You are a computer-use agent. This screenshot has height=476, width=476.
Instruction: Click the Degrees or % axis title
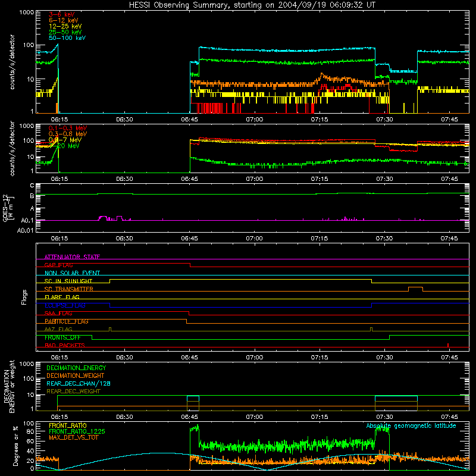tap(16, 446)
